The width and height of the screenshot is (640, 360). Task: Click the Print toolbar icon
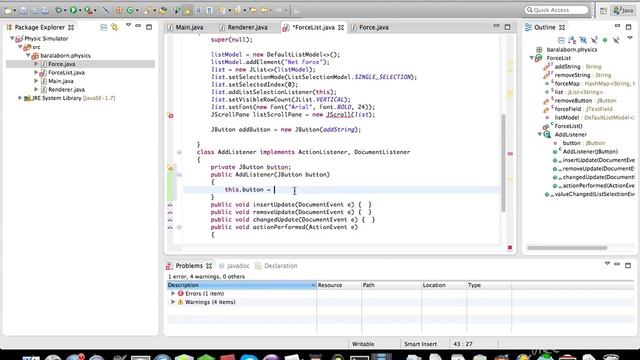point(45,10)
